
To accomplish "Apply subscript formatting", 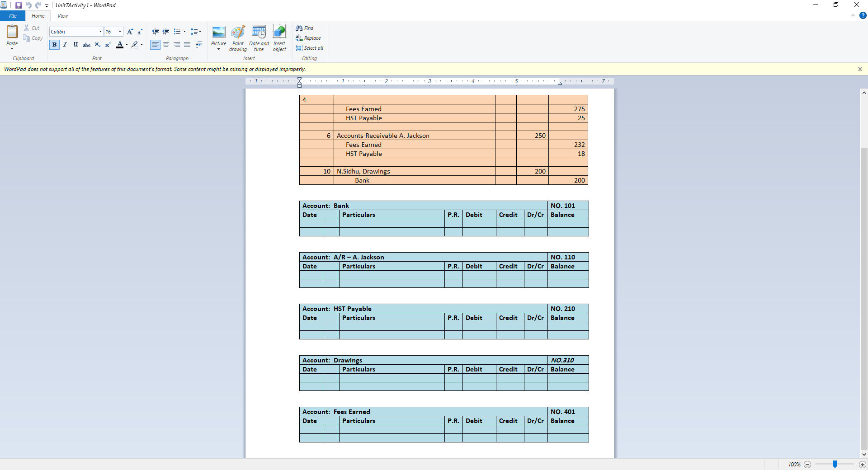I will [97, 45].
